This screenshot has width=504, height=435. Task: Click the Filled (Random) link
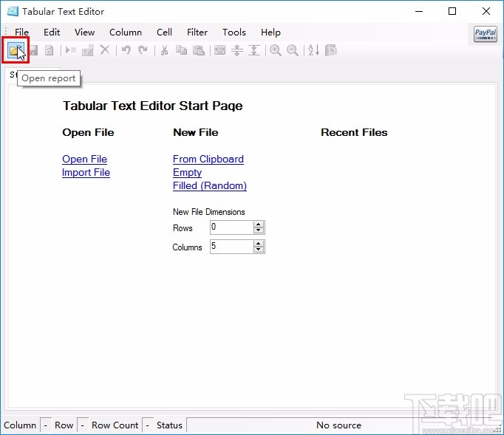(210, 185)
